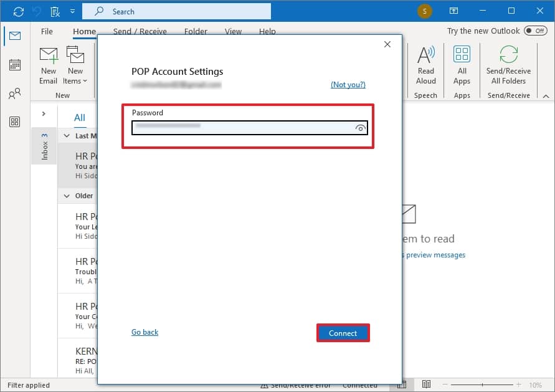This screenshot has width=555, height=392.
Task: Select the Inbox 3 vertical folder label
Action: (x=44, y=146)
